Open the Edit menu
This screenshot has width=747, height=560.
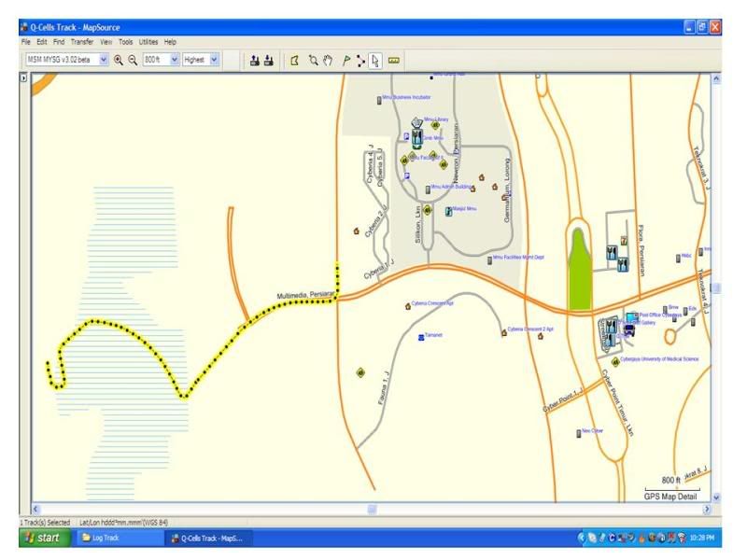tap(42, 42)
